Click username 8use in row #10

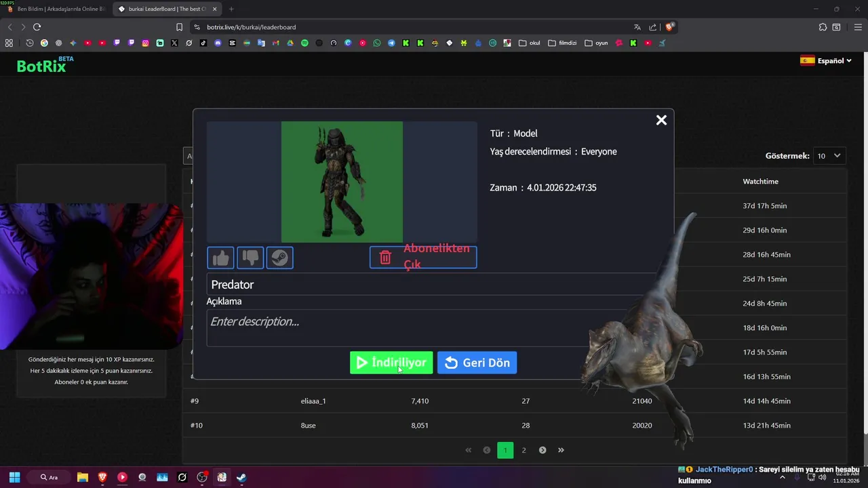pyautogui.click(x=308, y=426)
